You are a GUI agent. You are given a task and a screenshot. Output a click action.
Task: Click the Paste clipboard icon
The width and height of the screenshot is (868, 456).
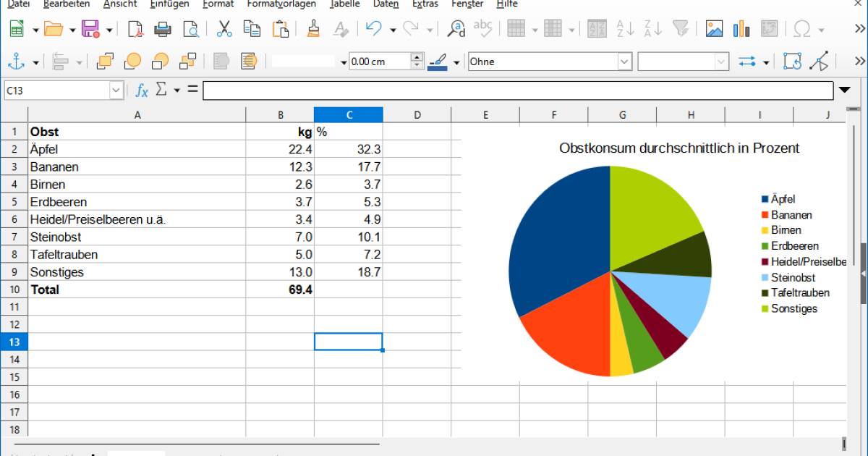(x=280, y=29)
